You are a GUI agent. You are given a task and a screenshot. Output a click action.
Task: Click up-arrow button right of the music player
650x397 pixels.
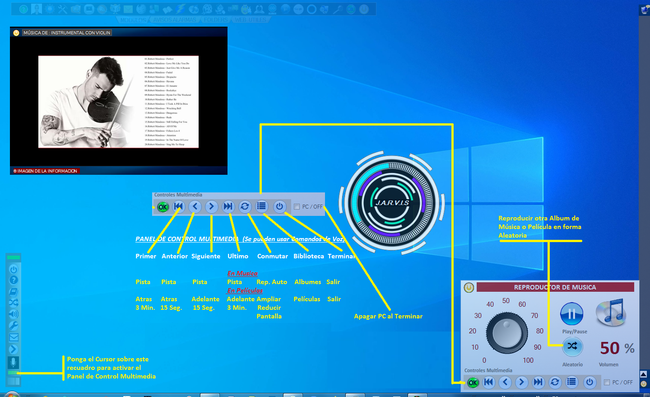[x=643, y=374]
